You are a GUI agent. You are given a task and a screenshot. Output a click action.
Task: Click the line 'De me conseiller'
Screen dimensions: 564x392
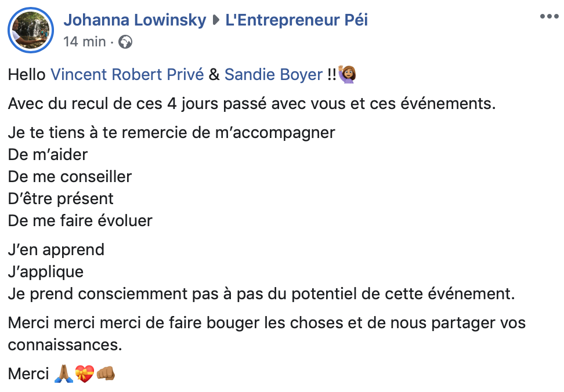click(x=70, y=176)
